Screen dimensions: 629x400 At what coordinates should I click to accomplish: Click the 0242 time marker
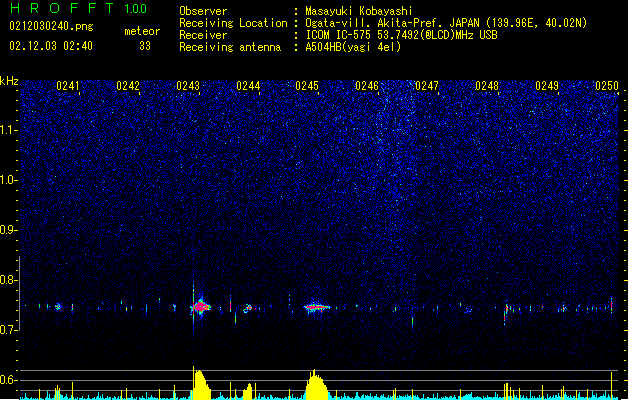click(x=128, y=86)
